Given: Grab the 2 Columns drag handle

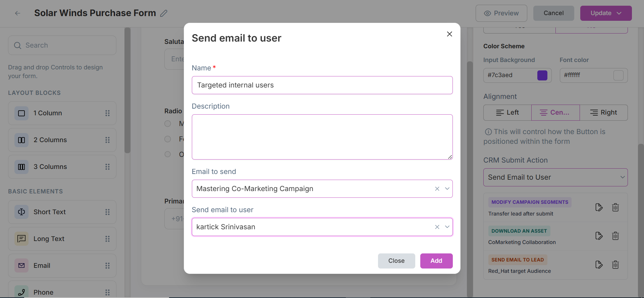Looking at the screenshot, I should [107, 140].
